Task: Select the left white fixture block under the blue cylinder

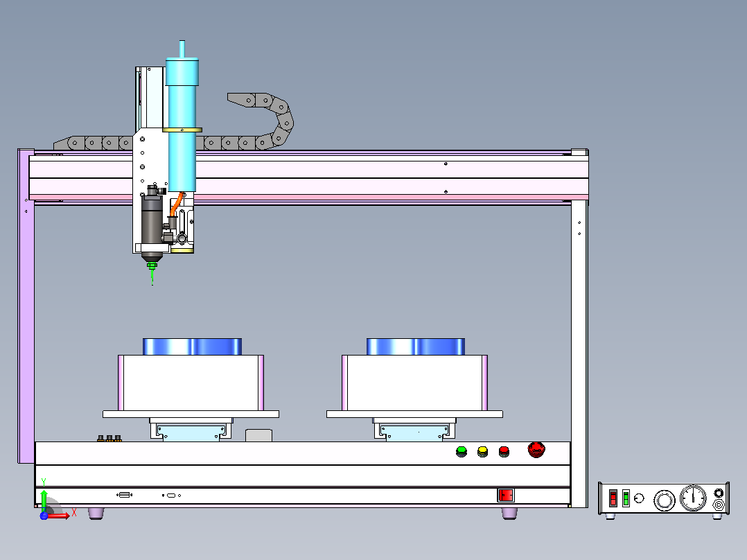Action: (x=191, y=383)
